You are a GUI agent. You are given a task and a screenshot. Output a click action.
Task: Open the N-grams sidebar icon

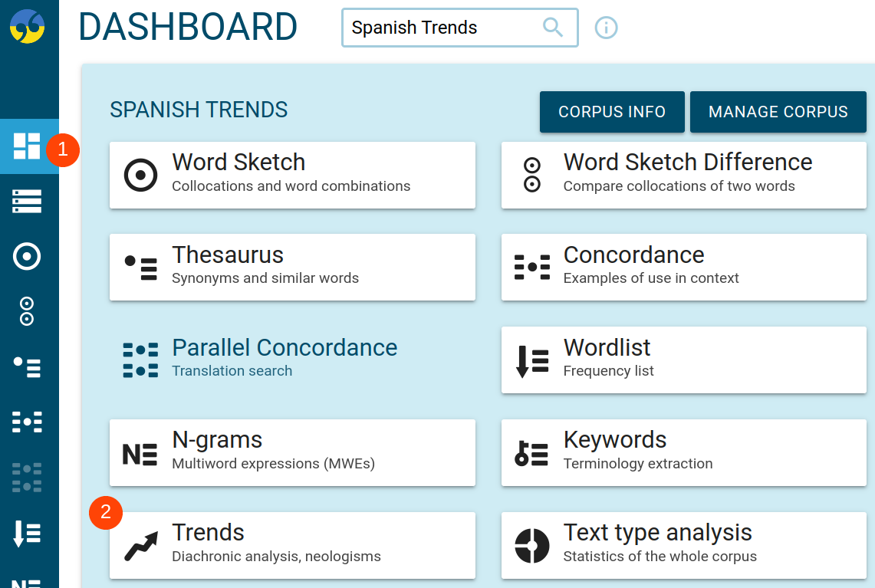click(x=27, y=583)
